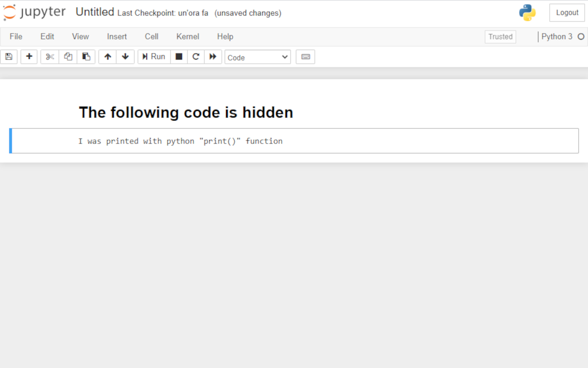Paste cell below using paste icon
Viewport: 588px width, 368px height.
click(86, 57)
